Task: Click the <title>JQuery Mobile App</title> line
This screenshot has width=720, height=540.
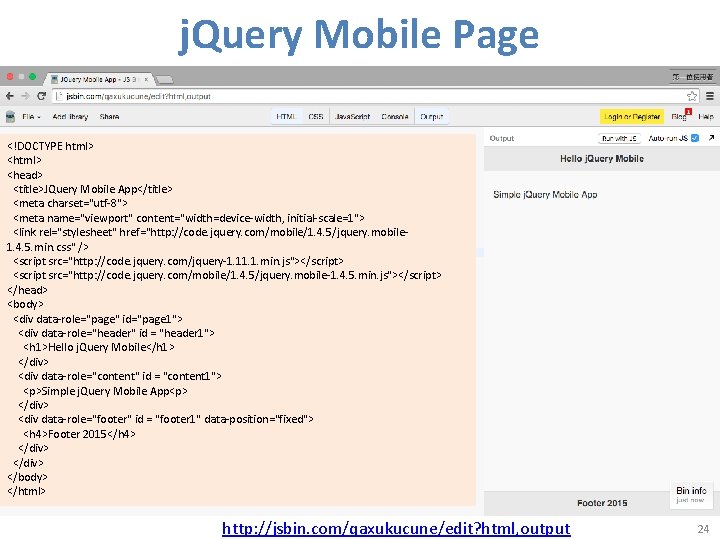Action: click(93, 189)
